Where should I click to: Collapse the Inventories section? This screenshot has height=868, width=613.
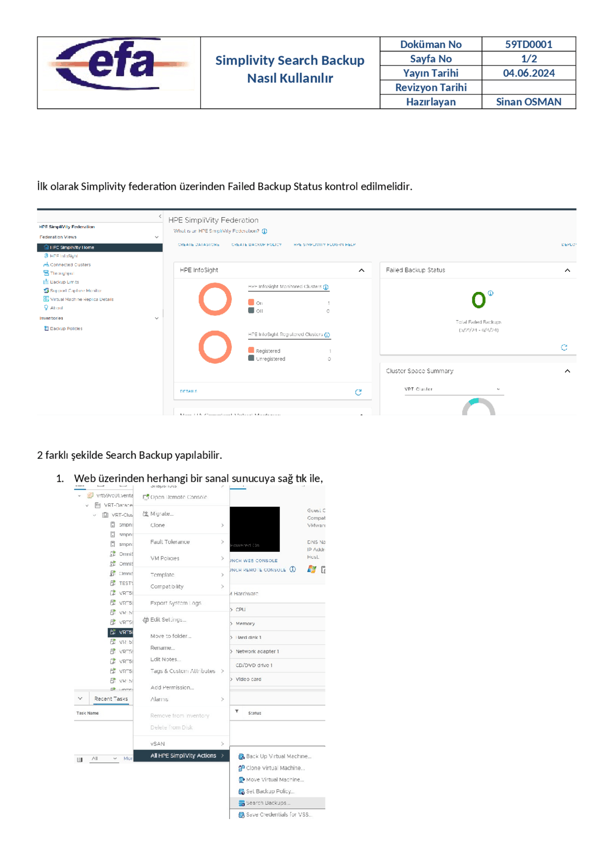(x=157, y=318)
